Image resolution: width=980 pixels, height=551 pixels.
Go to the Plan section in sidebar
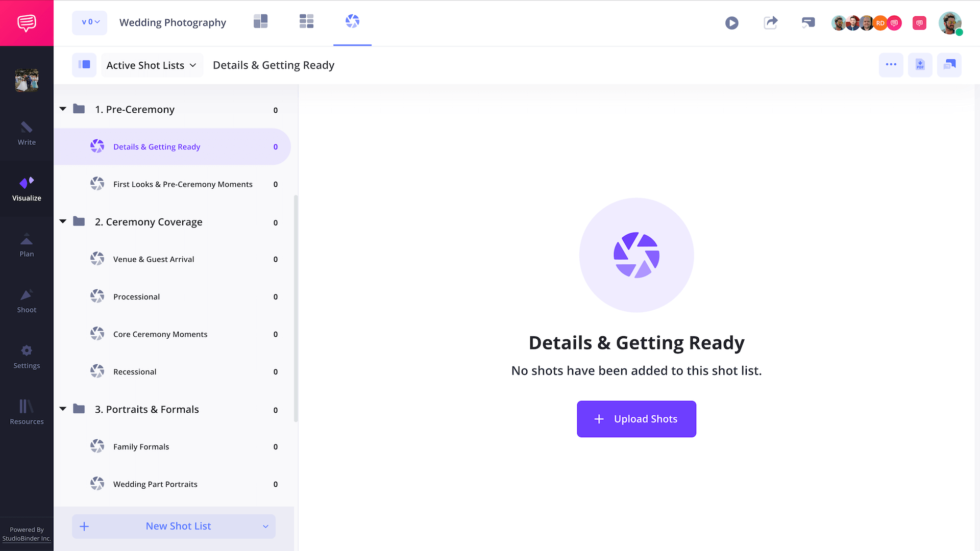pyautogui.click(x=27, y=245)
